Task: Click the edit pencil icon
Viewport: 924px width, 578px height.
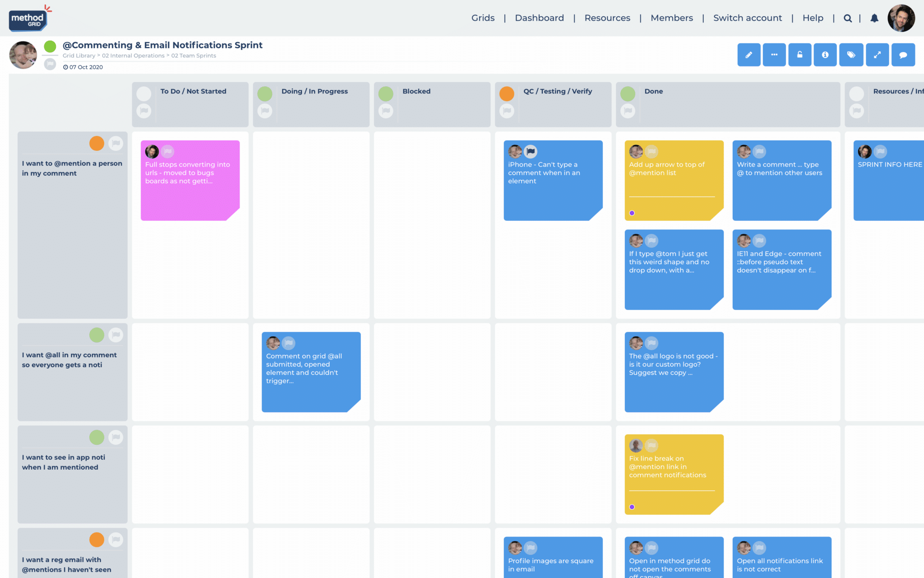Action: (x=748, y=54)
